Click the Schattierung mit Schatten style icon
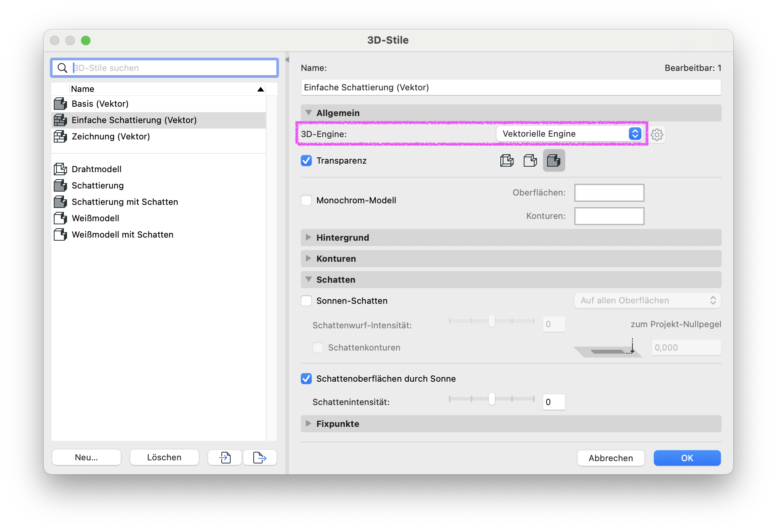777x532 pixels. pyautogui.click(x=60, y=202)
